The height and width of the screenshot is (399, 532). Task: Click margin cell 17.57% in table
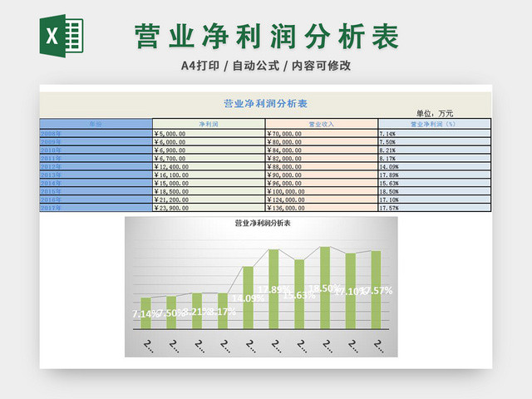click(x=434, y=208)
